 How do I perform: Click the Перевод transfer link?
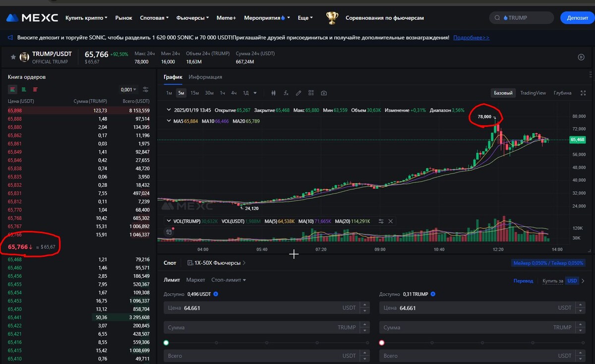coord(523,281)
